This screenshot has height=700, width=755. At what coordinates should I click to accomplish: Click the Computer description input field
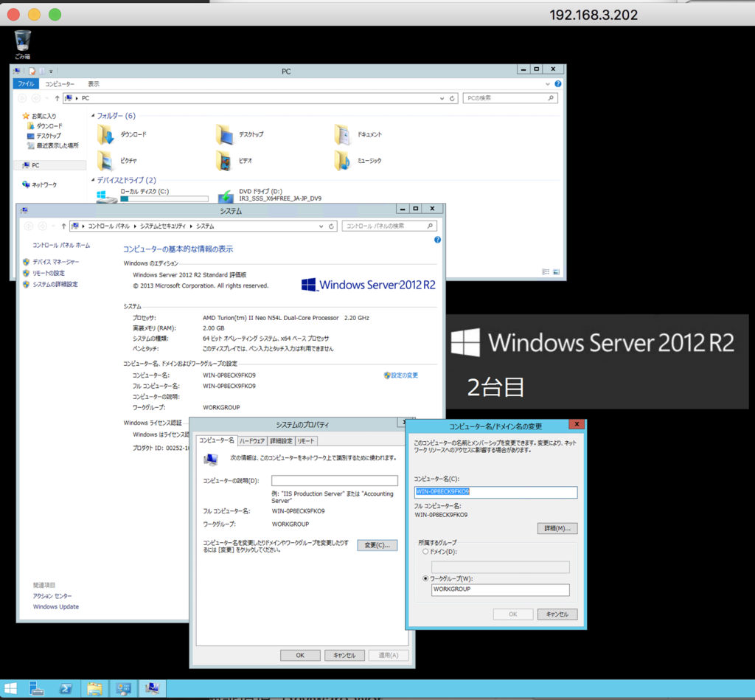coord(335,480)
